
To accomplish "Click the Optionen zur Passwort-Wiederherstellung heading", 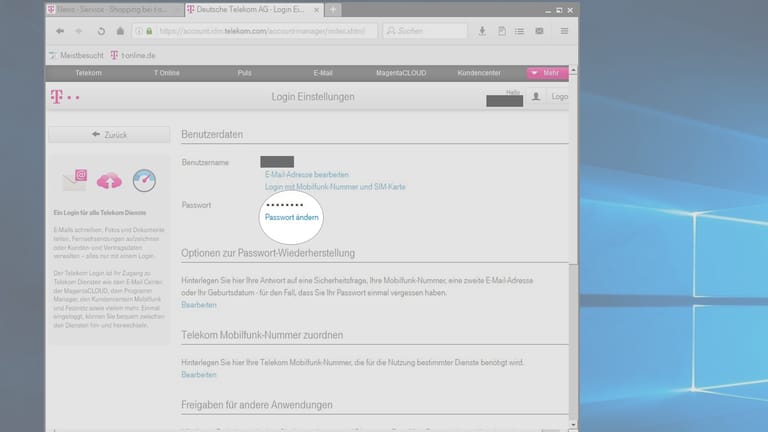I will pos(268,253).
